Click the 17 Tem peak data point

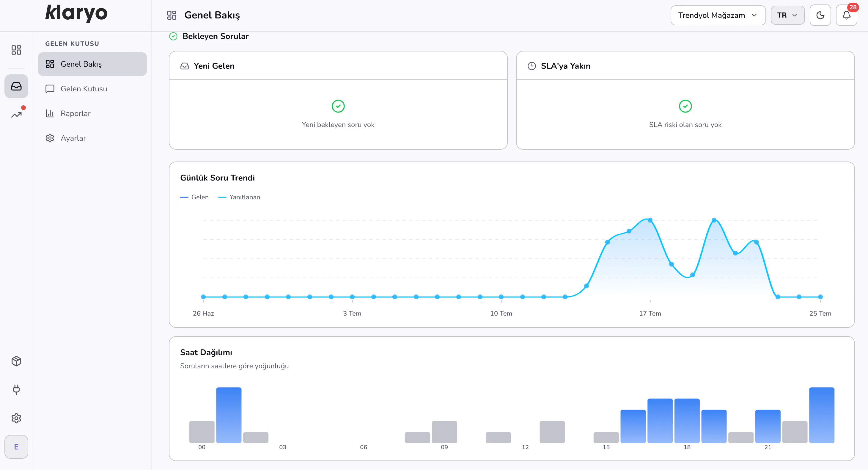[x=650, y=220]
